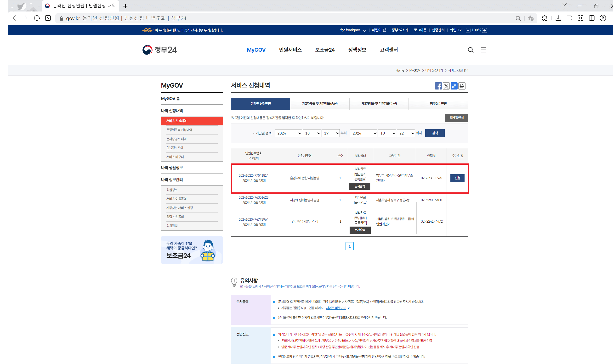Print the page using printer icon
The height and width of the screenshot is (364, 613).
pyautogui.click(x=462, y=86)
